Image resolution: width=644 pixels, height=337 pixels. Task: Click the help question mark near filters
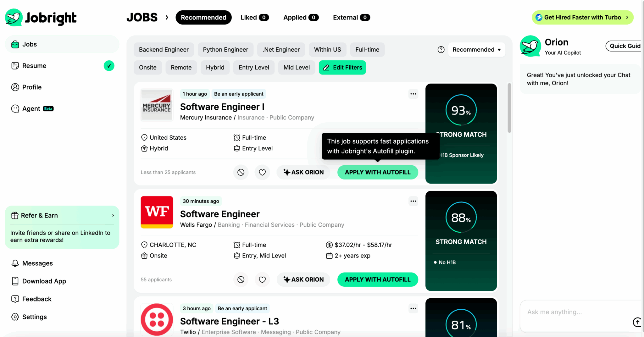[x=441, y=49]
